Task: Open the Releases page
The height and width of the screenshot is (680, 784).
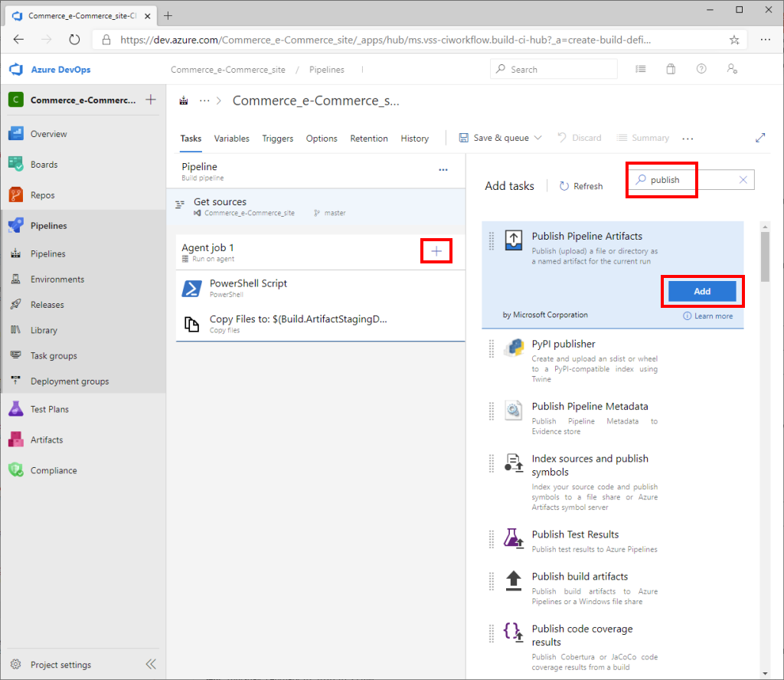Action: [48, 304]
